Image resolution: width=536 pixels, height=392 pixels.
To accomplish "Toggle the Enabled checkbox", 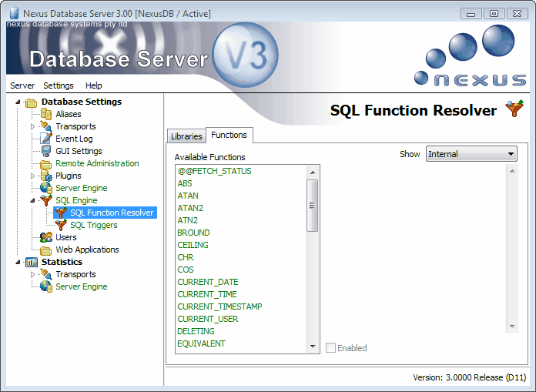I will (x=330, y=348).
